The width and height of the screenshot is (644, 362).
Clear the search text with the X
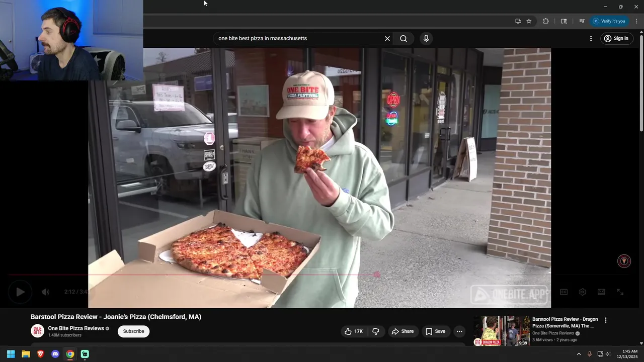click(387, 39)
